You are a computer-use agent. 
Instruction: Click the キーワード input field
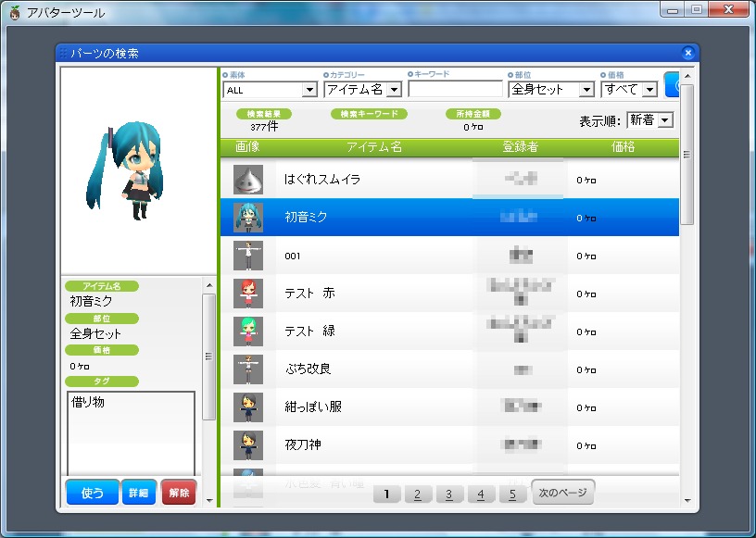(x=455, y=89)
